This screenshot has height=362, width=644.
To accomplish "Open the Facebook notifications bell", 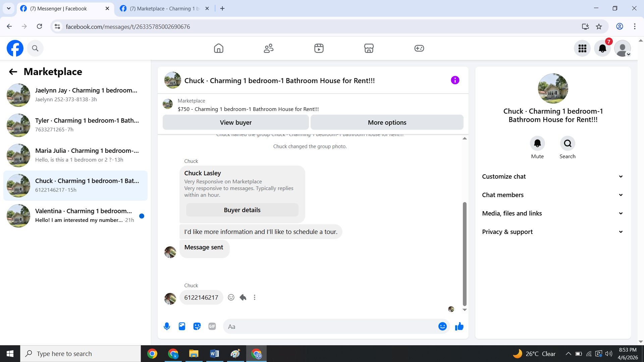I will click(602, 48).
